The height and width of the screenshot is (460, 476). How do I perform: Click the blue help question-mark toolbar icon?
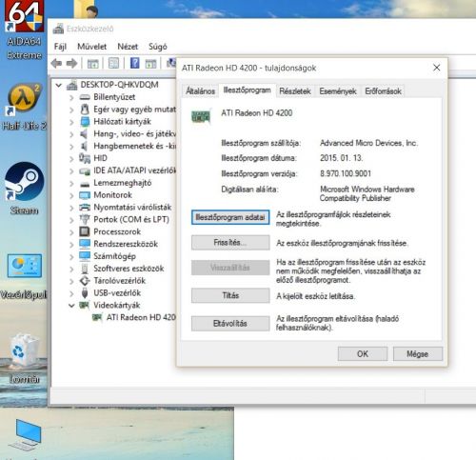(x=135, y=63)
